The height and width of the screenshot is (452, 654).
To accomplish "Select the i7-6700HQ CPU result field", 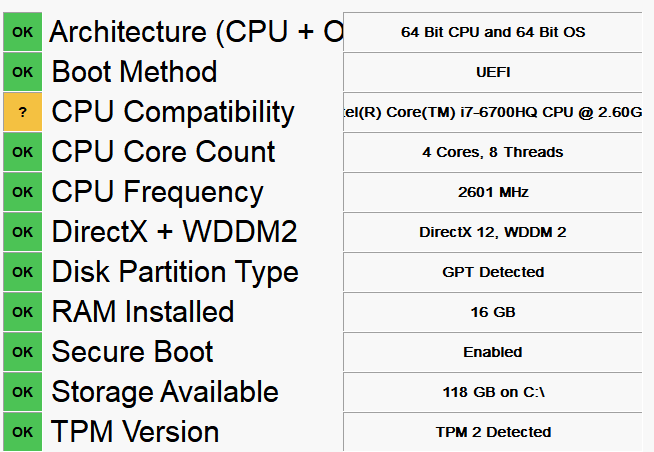I will click(x=493, y=112).
